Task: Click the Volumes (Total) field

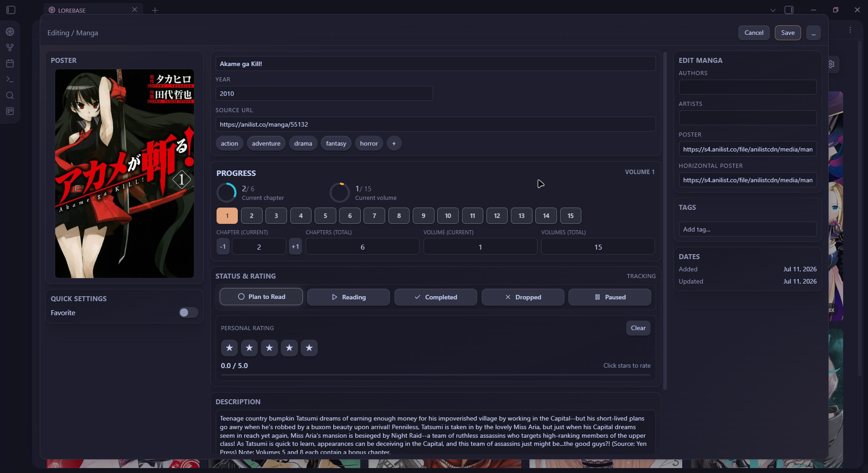Action: coord(598,247)
